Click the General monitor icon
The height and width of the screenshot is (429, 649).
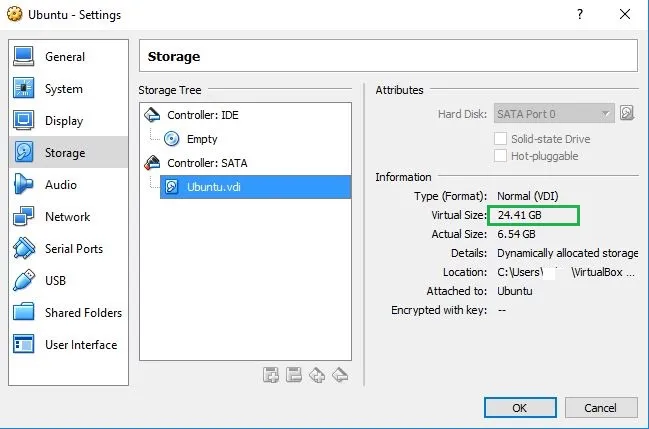pyautogui.click(x=24, y=56)
